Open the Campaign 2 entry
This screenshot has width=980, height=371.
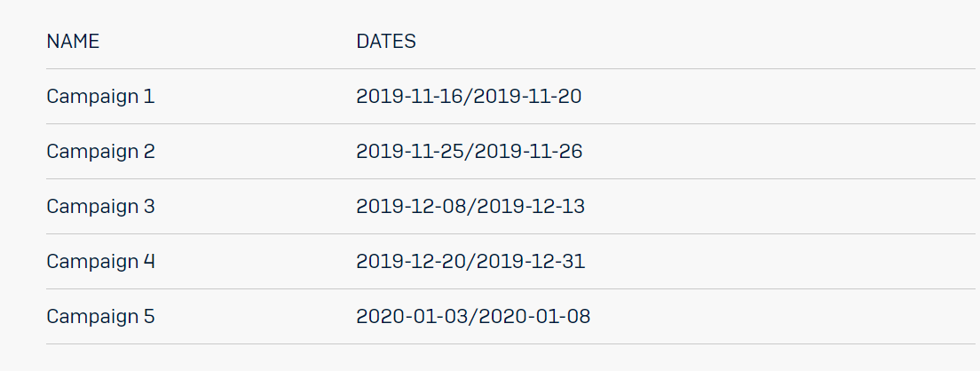[x=100, y=152]
